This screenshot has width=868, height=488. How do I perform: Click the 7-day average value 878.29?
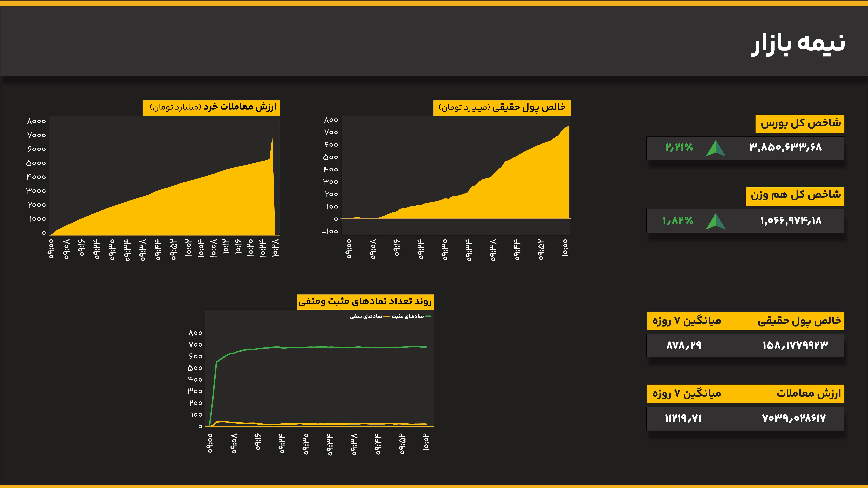pos(684,345)
